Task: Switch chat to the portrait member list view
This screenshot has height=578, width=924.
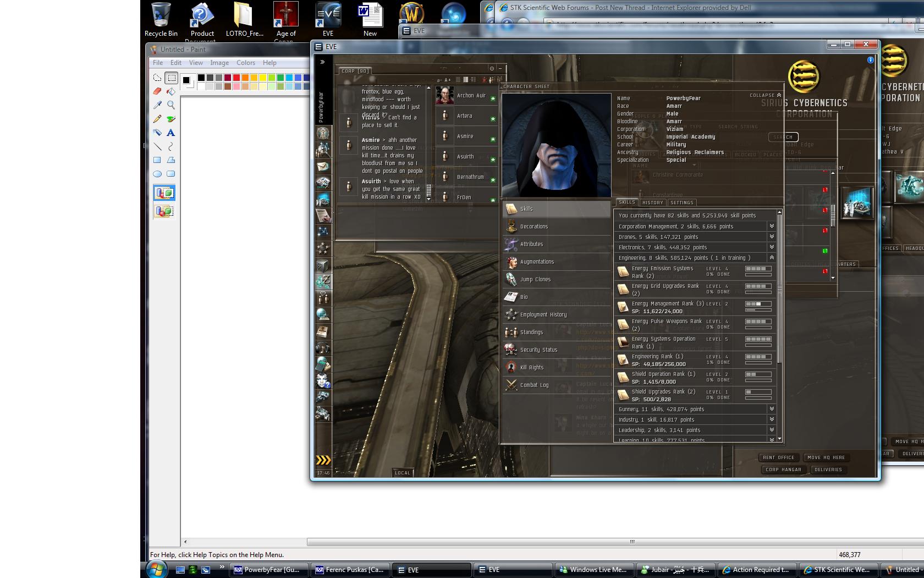Action: [466, 80]
